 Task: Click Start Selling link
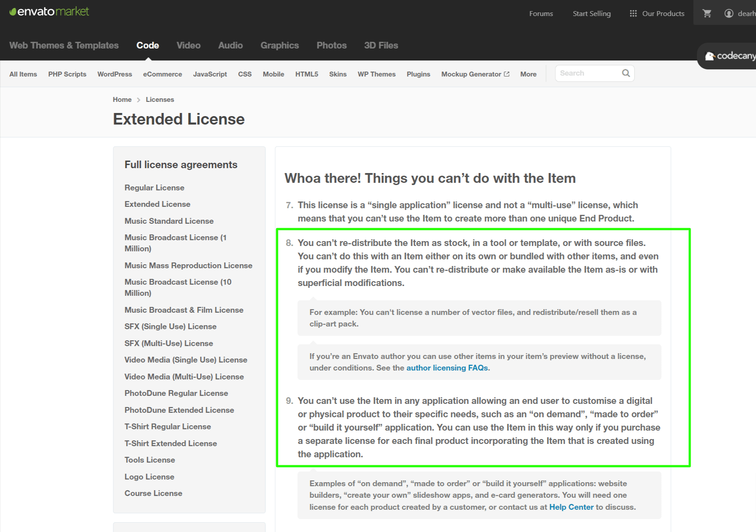pyautogui.click(x=591, y=13)
